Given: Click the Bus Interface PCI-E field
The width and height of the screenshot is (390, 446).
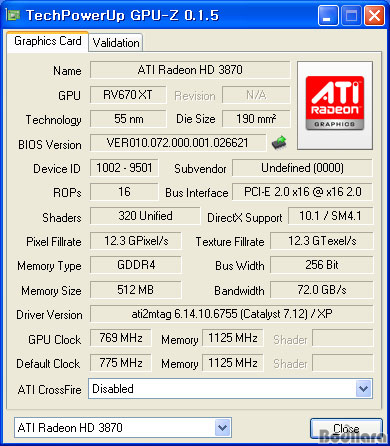Looking at the screenshot, I should (x=302, y=192).
